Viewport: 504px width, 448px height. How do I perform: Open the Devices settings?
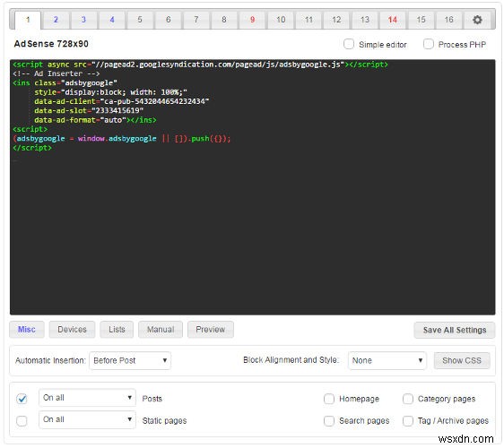pos(72,330)
